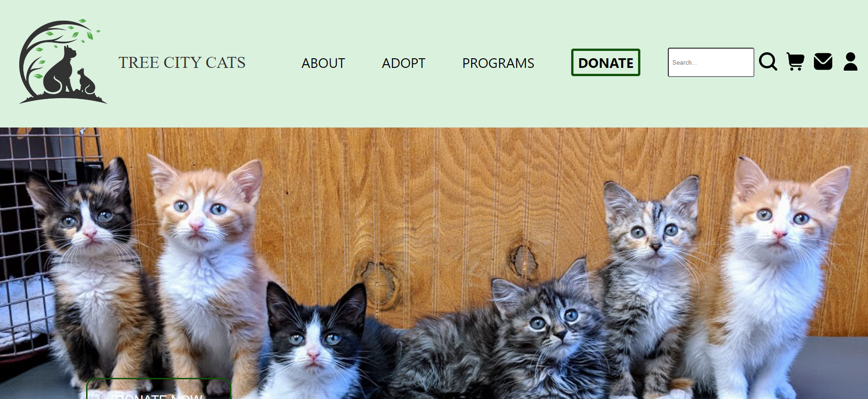Open the user account icon

coord(851,62)
